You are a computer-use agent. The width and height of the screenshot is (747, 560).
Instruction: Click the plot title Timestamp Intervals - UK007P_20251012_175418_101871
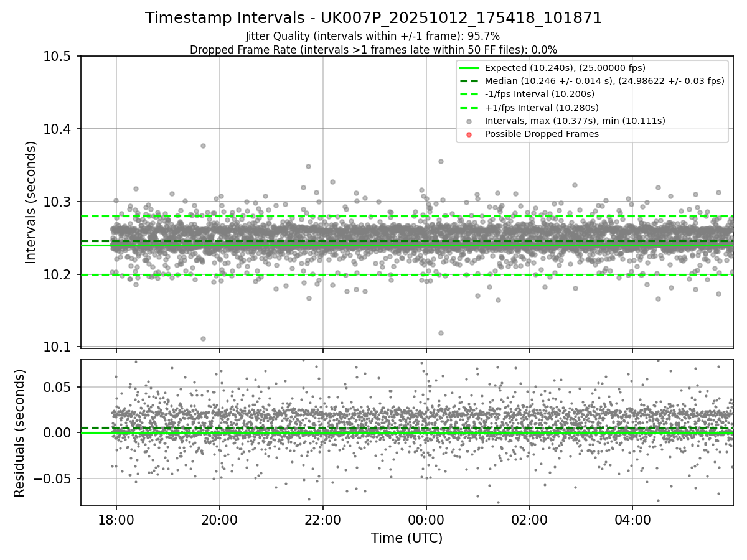pos(374,18)
